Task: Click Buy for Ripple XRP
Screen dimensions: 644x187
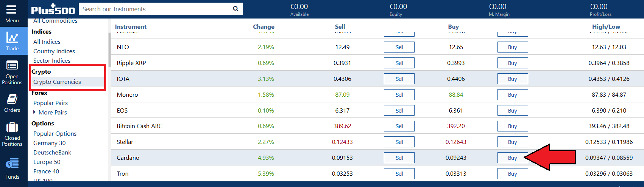Action: (513, 63)
